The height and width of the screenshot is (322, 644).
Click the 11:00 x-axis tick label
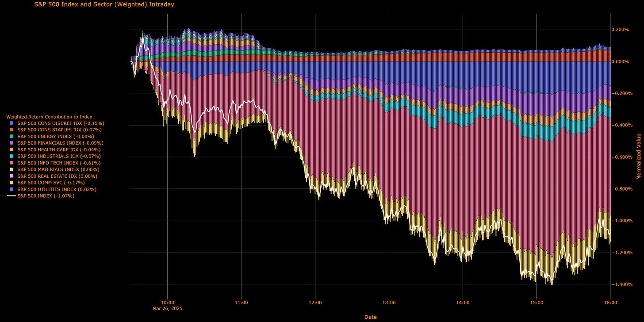click(241, 303)
